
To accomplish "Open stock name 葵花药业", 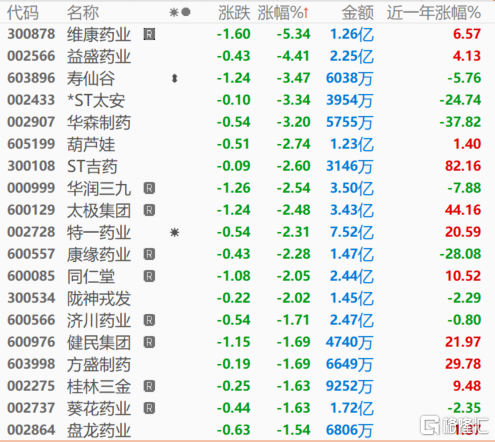I will (x=99, y=408).
